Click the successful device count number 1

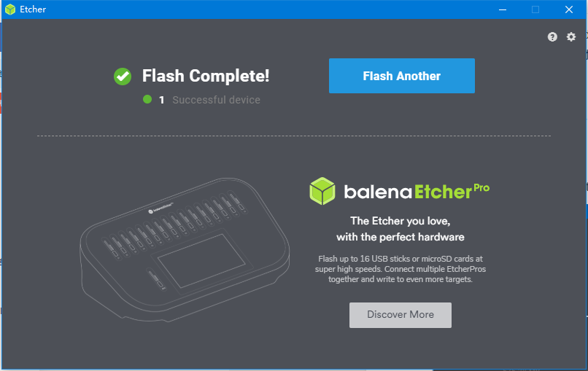[x=162, y=100]
